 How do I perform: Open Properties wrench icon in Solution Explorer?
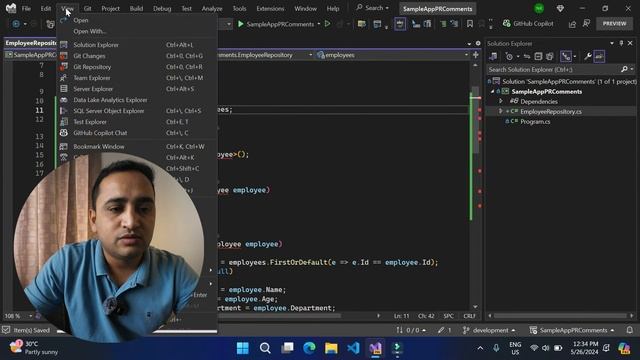point(588,56)
